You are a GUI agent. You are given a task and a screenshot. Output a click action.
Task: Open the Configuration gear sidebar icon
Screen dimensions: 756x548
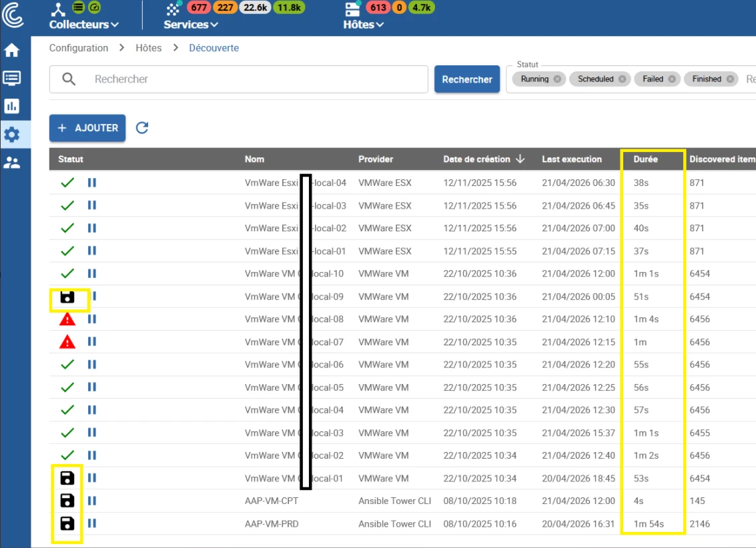[11, 135]
